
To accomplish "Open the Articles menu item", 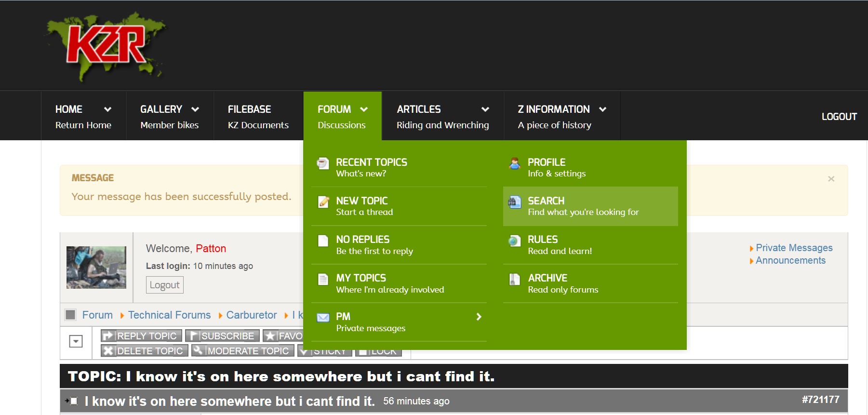I will 442,116.
